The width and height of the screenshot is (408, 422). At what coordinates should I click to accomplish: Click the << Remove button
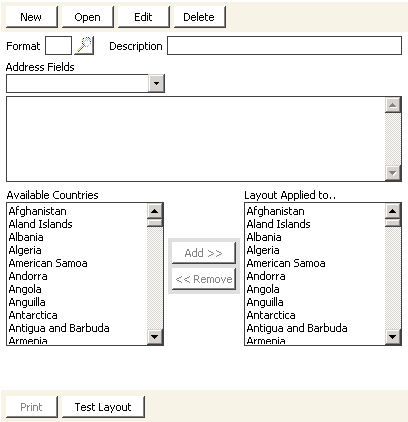tap(204, 279)
